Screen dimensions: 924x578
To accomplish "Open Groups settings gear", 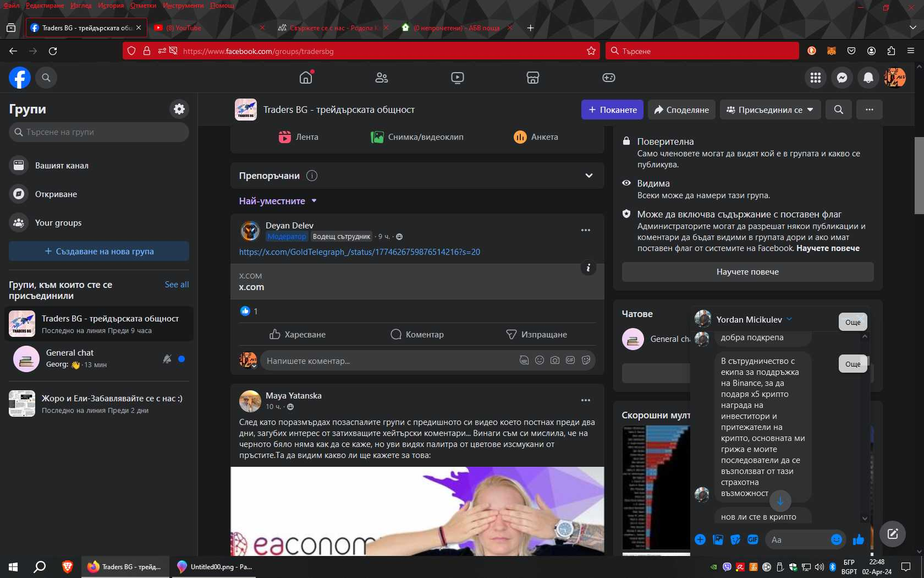I will pos(179,109).
